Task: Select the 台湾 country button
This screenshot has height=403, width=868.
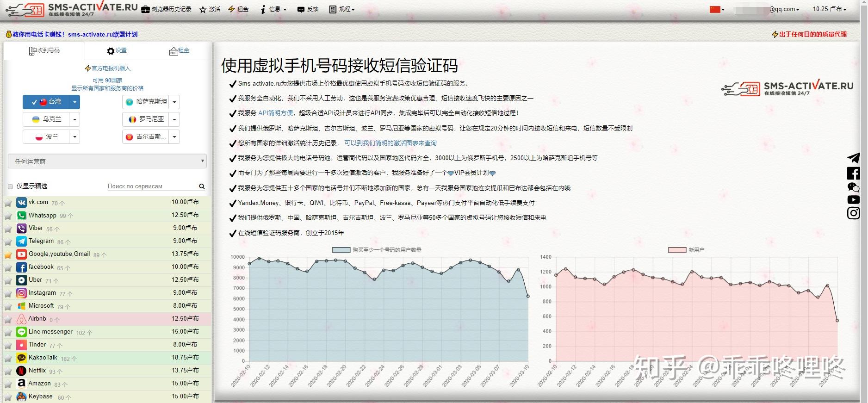Action: coord(46,102)
